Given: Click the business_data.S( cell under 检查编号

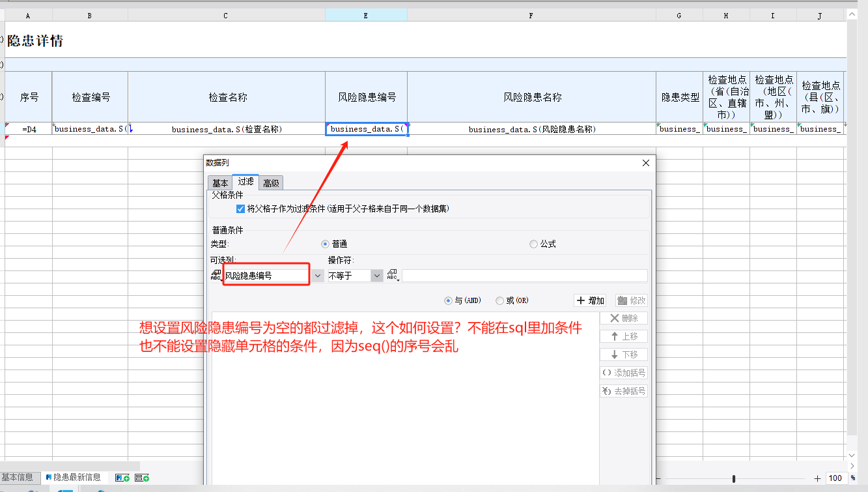Looking at the screenshot, I should pos(90,129).
